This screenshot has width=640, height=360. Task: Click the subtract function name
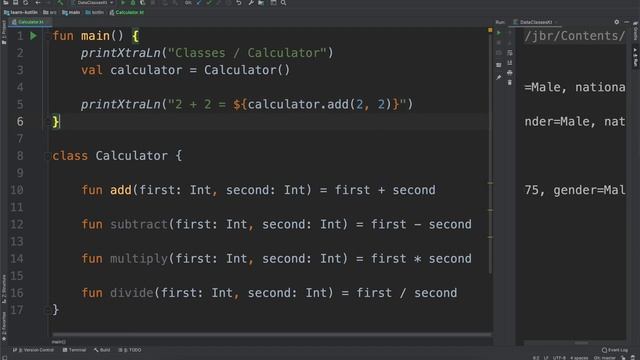pos(139,224)
